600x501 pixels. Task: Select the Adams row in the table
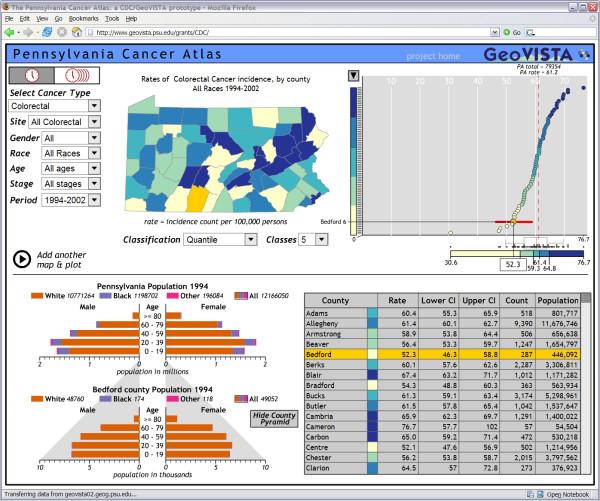coord(442,313)
